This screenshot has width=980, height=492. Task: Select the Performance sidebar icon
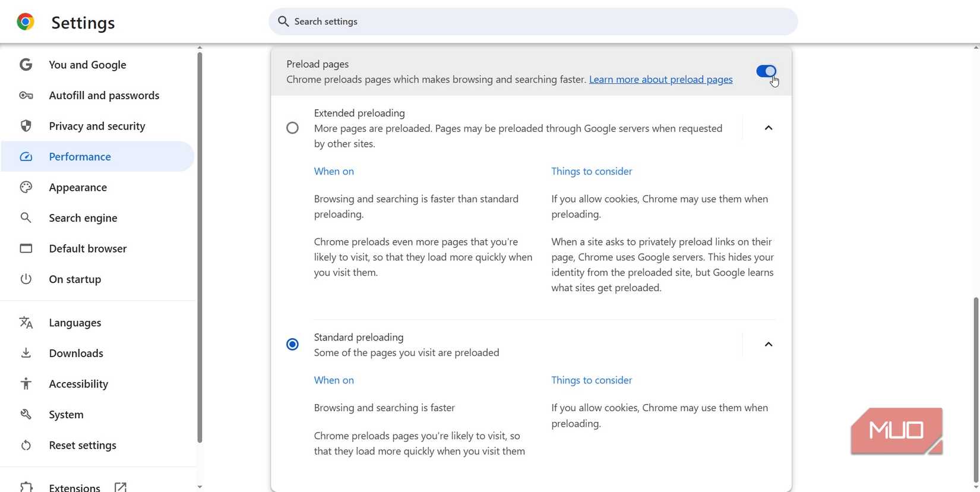click(26, 156)
